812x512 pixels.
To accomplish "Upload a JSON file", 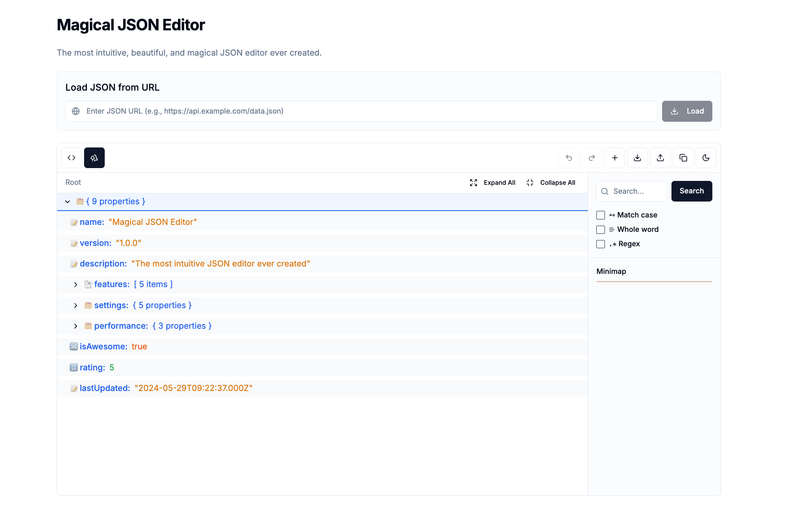I will (660, 158).
